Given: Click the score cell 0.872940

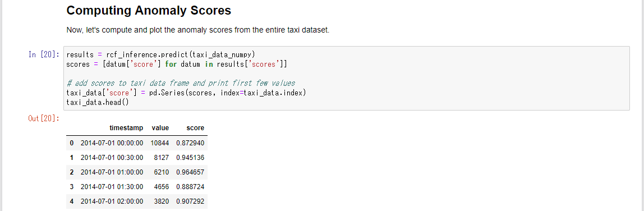Looking at the screenshot, I should tap(190, 143).
